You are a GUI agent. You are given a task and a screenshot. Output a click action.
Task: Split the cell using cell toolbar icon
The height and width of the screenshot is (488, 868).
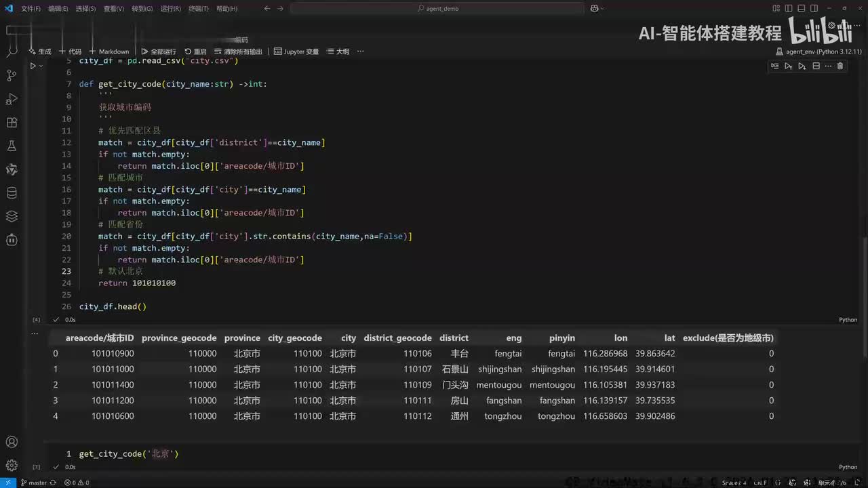pos(816,66)
